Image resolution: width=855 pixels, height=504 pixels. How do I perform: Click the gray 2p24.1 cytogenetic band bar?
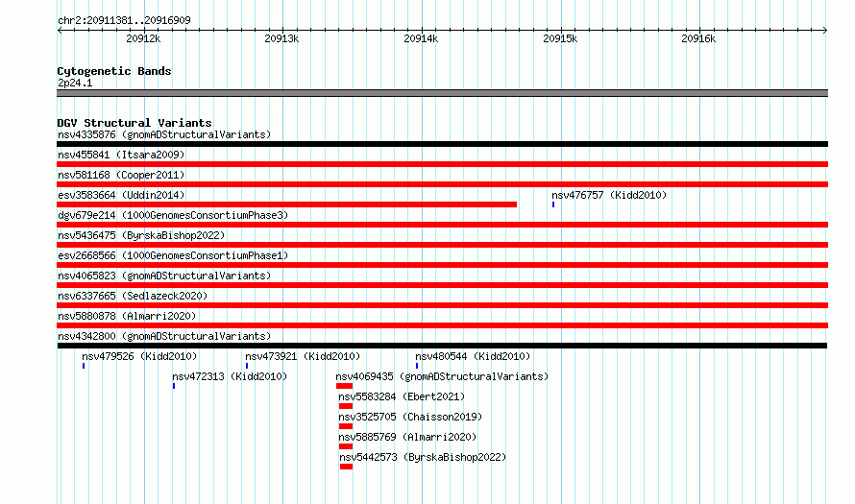click(x=442, y=93)
